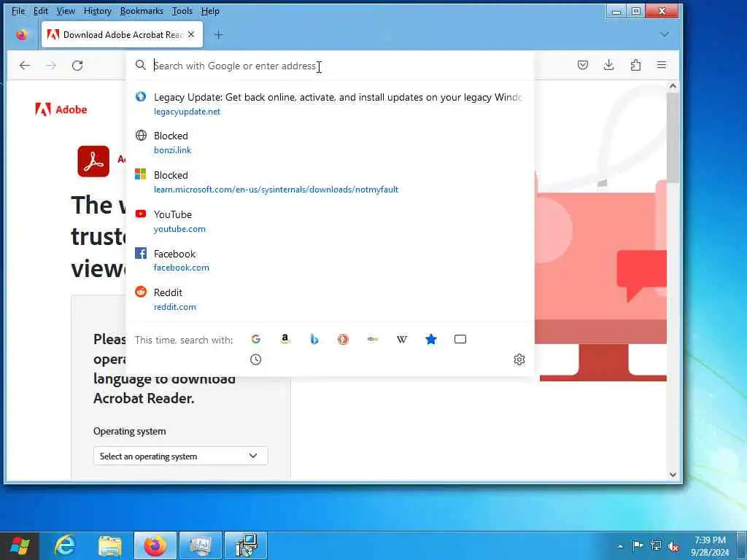This screenshot has width=747, height=560.
Task: Search this time with Bing
Action: tap(314, 339)
